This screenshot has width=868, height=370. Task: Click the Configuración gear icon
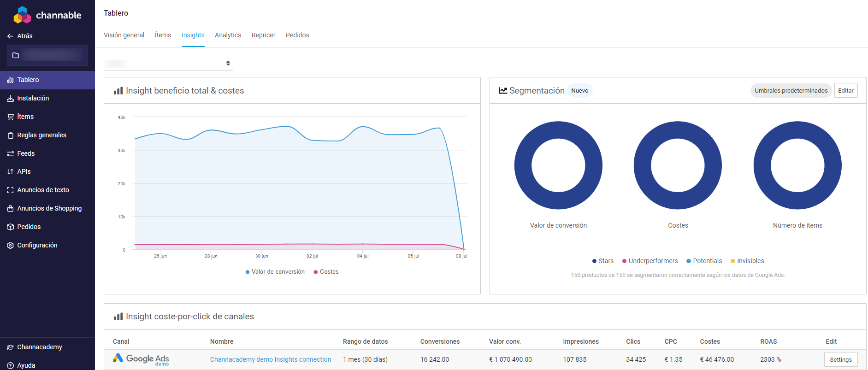[10, 245]
